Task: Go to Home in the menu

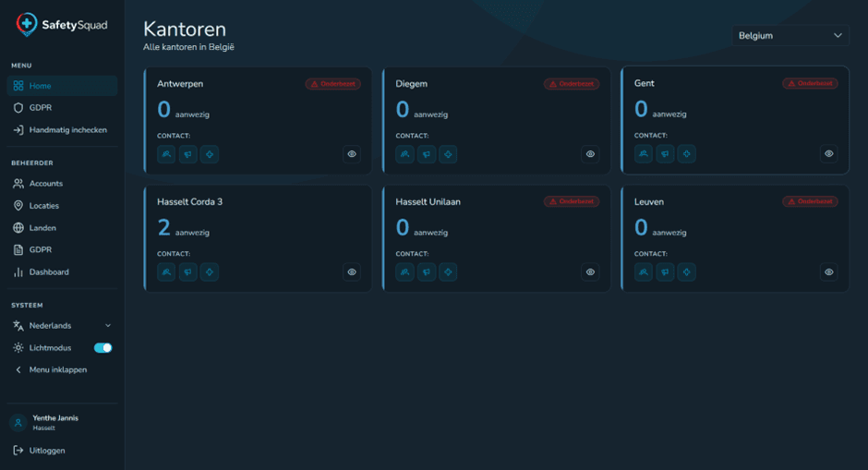Action: [x=62, y=86]
